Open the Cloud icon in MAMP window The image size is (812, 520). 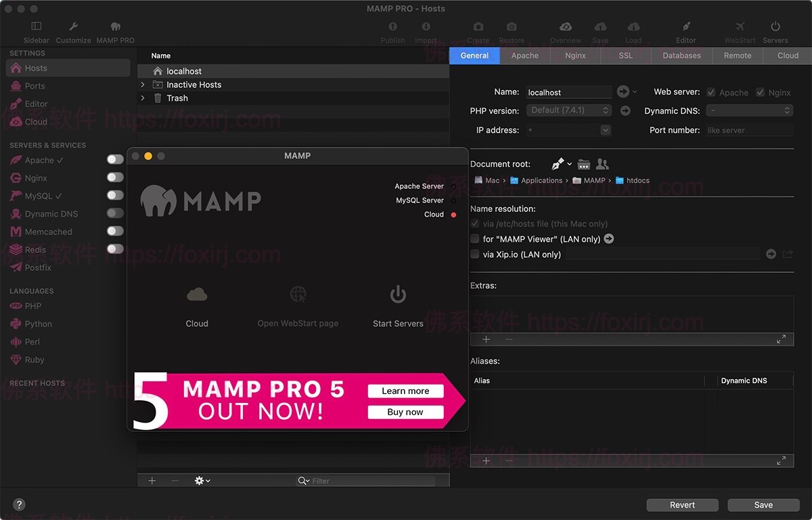[197, 295]
